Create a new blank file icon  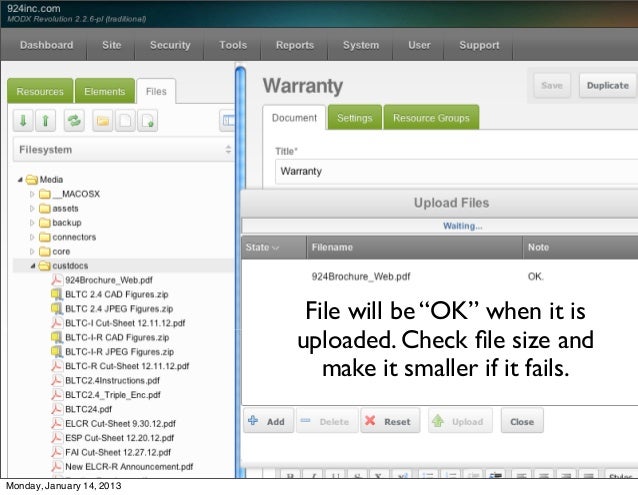[x=125, y=120]
